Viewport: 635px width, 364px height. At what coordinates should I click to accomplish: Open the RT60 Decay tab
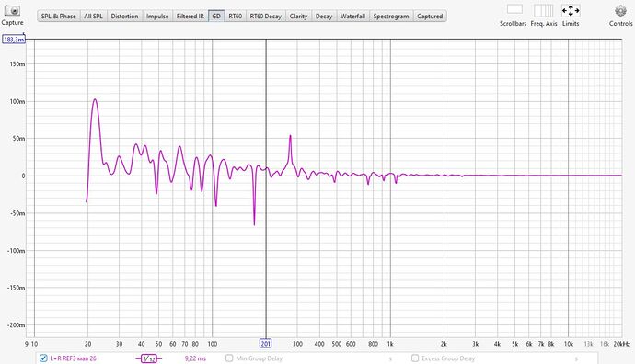265,17
